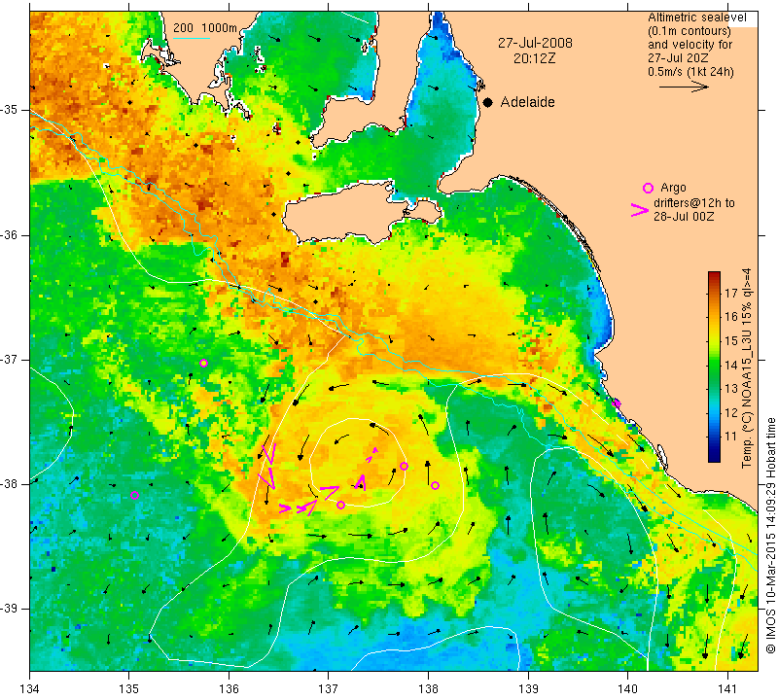Click the Temp. NOAA15_L3U vertical axis title
This screenshot has height=700, width=778.
click(747, 367)
